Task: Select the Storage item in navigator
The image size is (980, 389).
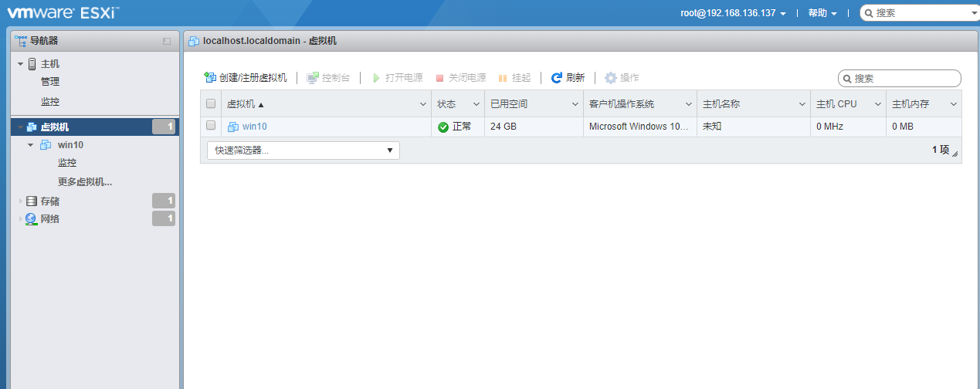Action: [x=50, y=201]
